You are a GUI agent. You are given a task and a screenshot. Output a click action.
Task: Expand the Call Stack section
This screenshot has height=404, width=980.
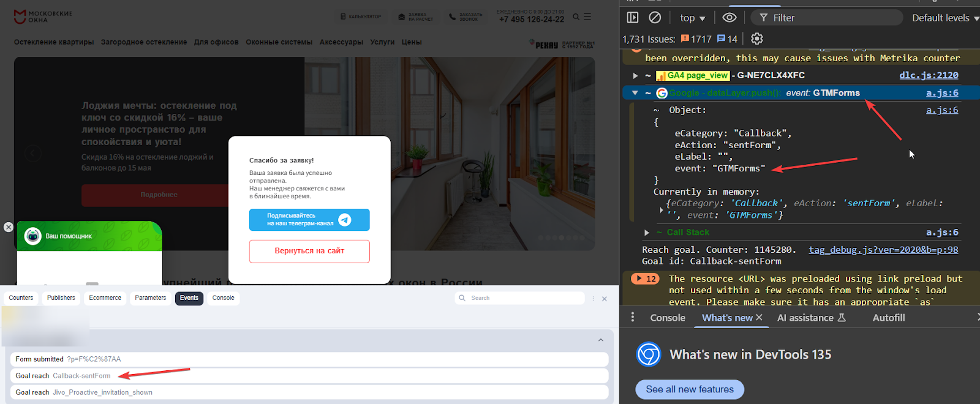pos(647,233)
